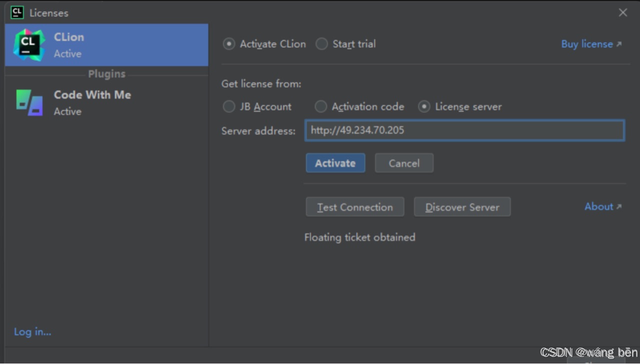Click the Cancel button
This screenshot has height=364, width=640.
(x=404, y=163)
